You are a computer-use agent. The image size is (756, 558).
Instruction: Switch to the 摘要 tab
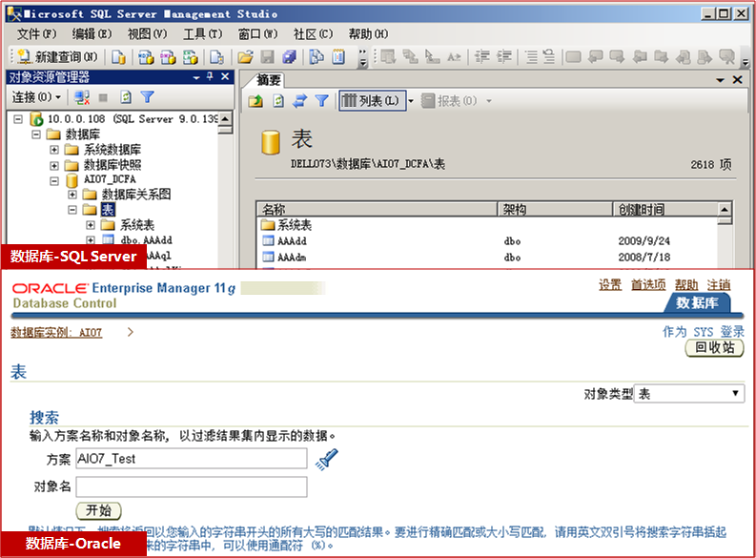click(268, 79)
